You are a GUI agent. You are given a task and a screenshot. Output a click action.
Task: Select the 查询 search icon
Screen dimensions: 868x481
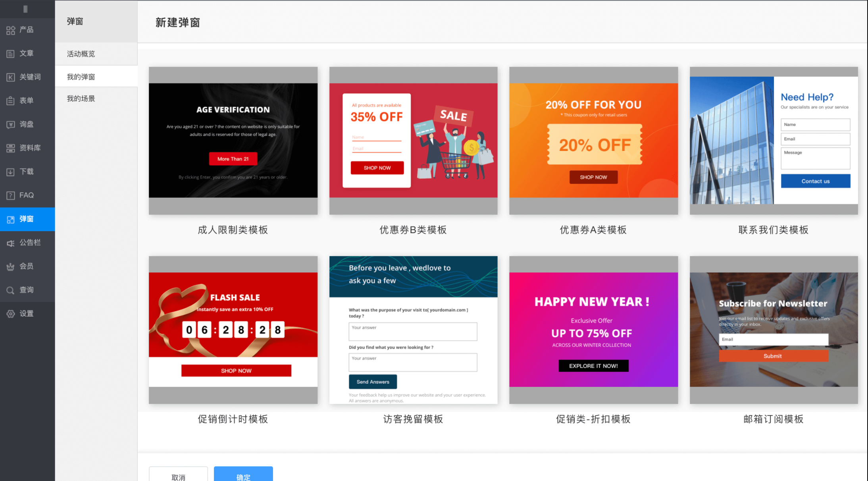pos(27,290)
